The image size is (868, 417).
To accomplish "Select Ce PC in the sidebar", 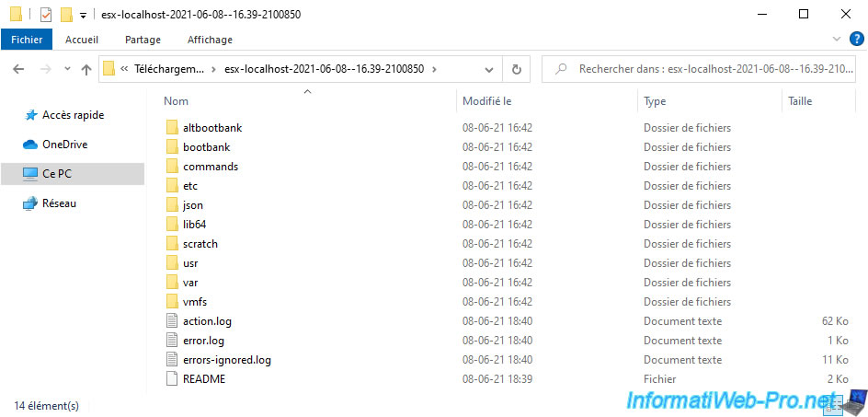I will tap(58, 173).
